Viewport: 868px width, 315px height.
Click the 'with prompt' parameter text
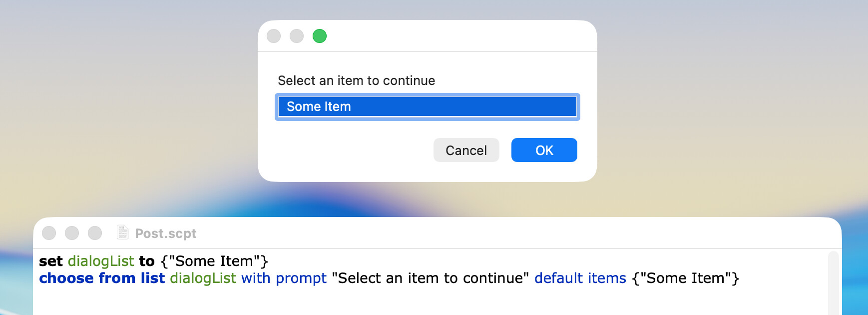(284, 278)
